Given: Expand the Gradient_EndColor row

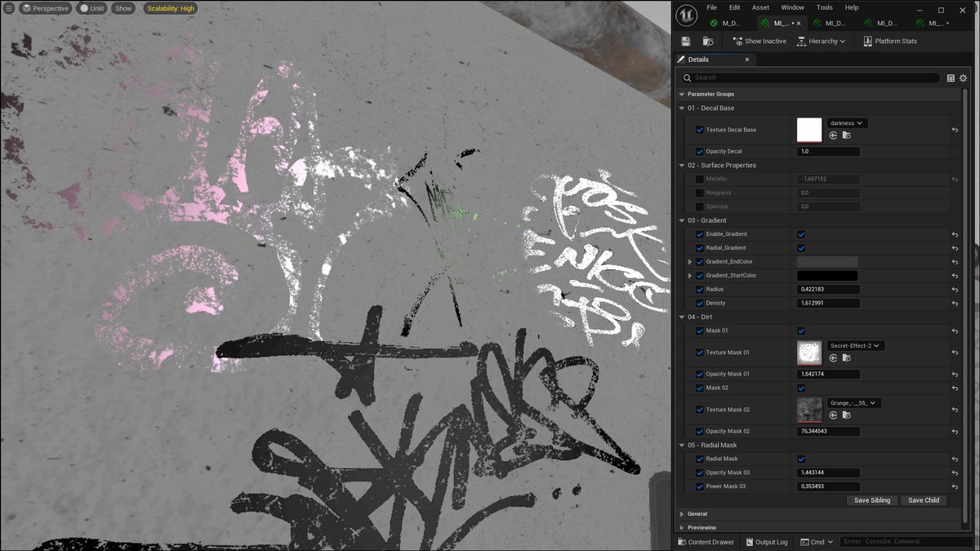Looking at the screenshot, I should click(690, 262).
